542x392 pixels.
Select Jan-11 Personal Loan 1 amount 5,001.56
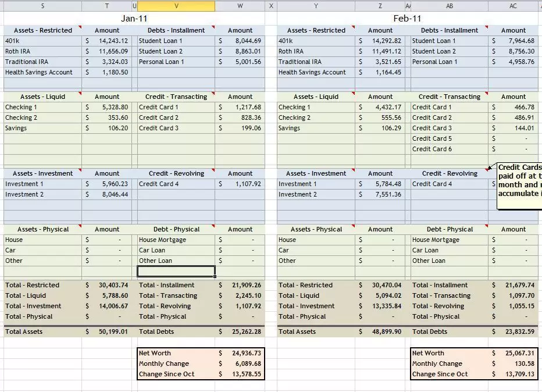240,62
